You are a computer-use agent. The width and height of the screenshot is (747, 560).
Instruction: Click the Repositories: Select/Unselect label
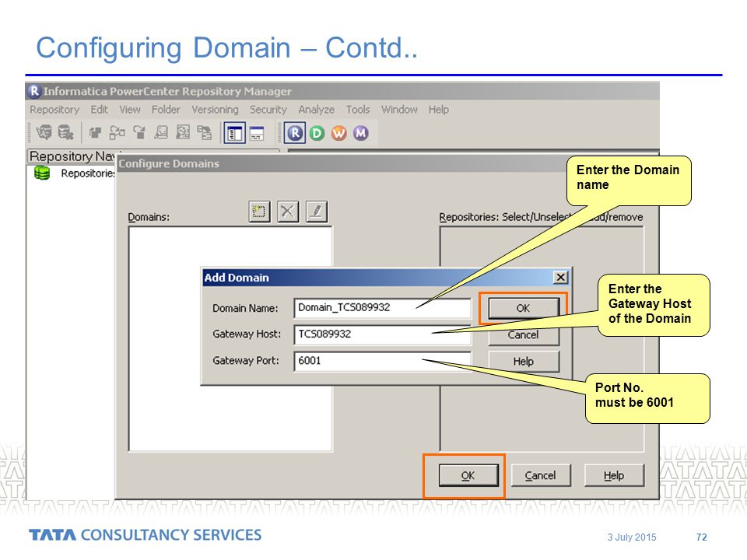pyautogui.click(x=541, y=217)
